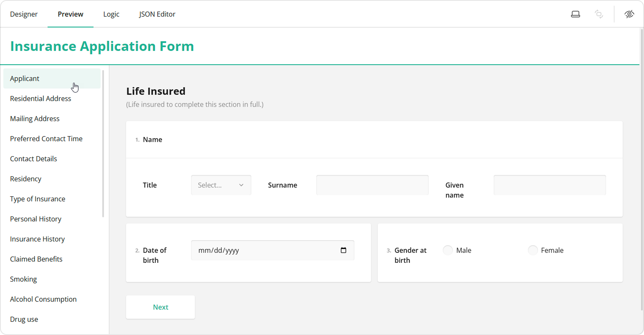The width and height of the screenshot is (644, 335).
Task: Open the Smoking section in sidebar
Action: 23,279
